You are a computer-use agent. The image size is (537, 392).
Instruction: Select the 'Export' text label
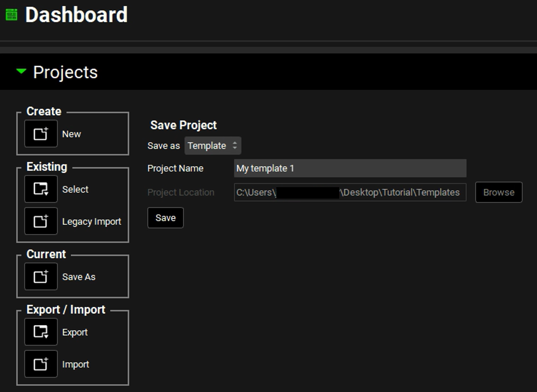pos(75,332)
